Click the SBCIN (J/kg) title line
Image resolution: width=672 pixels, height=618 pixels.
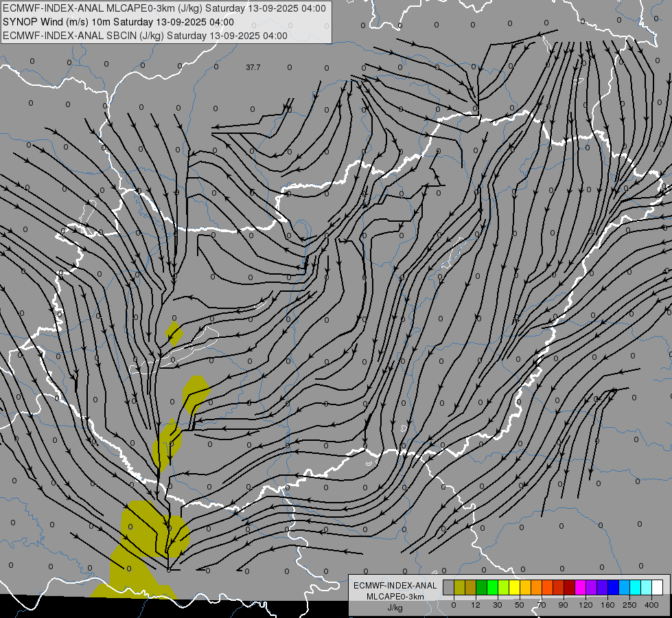145,36
